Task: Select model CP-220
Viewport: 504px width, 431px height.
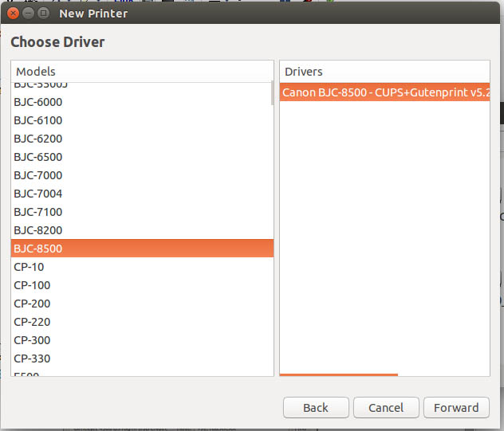Action: pyautogui.click(x=142, y=322)
